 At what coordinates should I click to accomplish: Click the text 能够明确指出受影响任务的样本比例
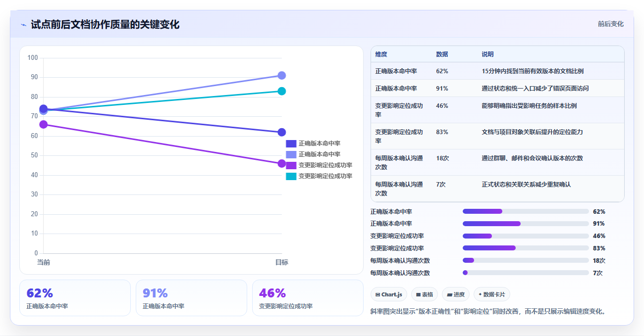(529, 106)
